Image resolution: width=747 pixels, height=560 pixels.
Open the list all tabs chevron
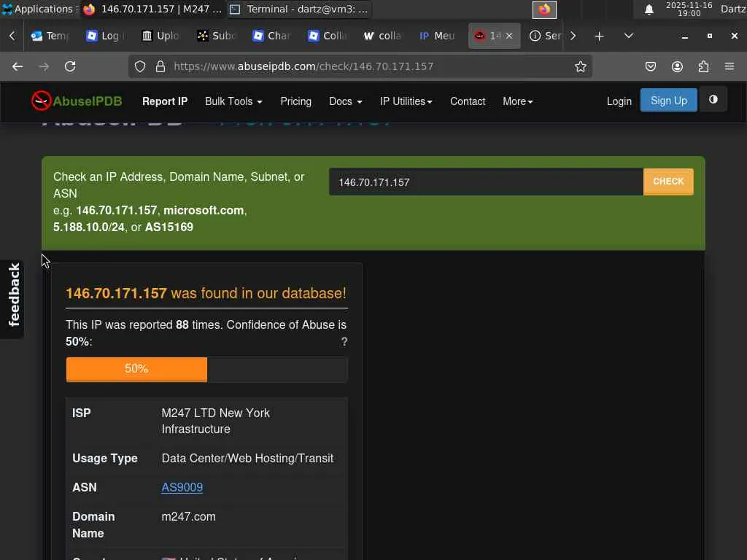click(x=629, y=36)
